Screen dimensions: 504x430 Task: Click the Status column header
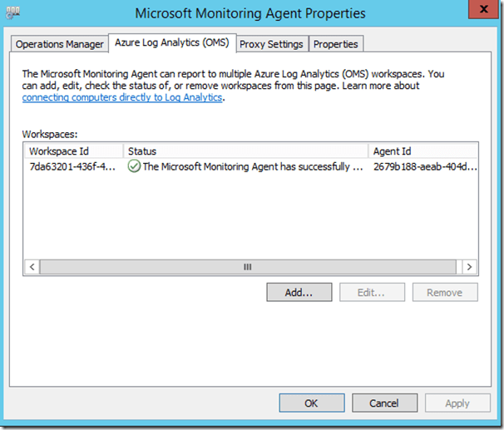click(x=245, y=151)
